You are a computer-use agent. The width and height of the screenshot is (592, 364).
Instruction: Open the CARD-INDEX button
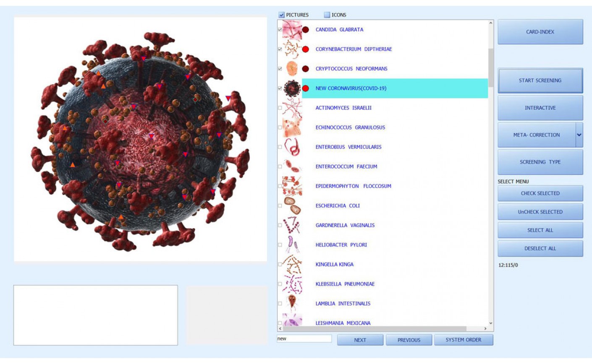click(540, 32)
